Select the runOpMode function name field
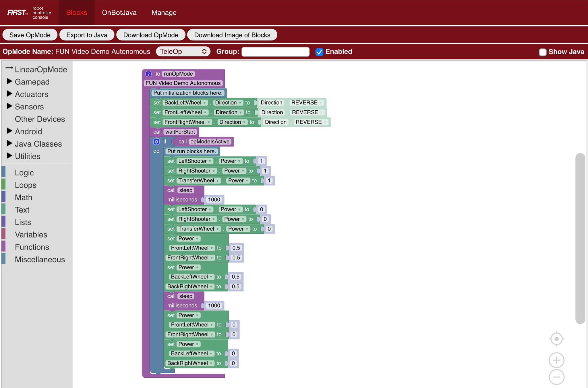Viewport: 588px width, 388px height. point(178,74)
